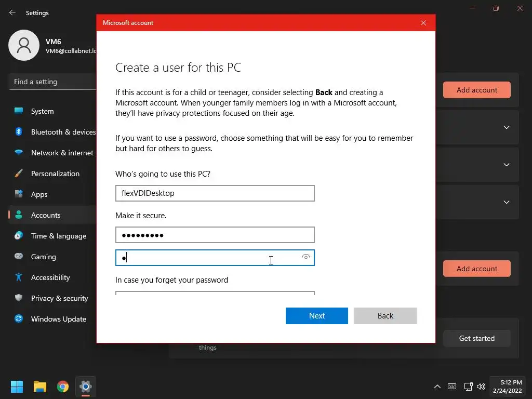Click the VM6 account name
The height and width of the screenshot is (399, 532).
pyautogui.click(x=54, y=42)
